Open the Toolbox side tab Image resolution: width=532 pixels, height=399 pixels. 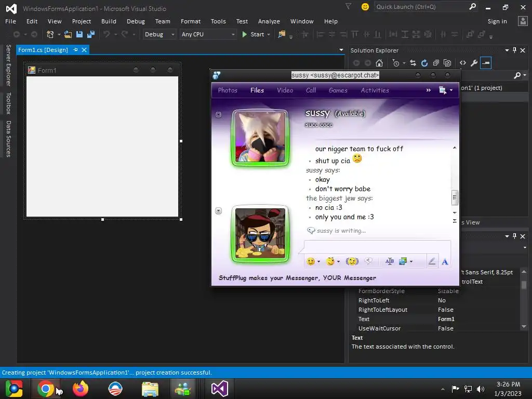[8, 103]
